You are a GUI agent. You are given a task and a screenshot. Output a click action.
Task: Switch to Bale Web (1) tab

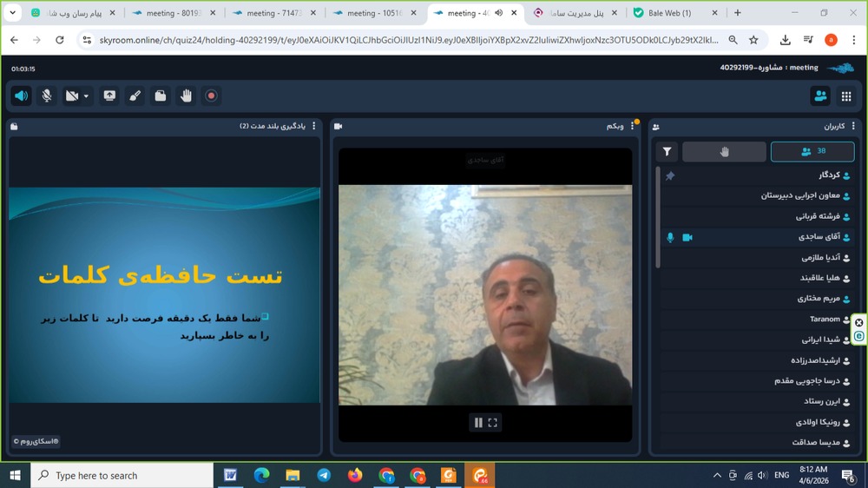[675, 13]
